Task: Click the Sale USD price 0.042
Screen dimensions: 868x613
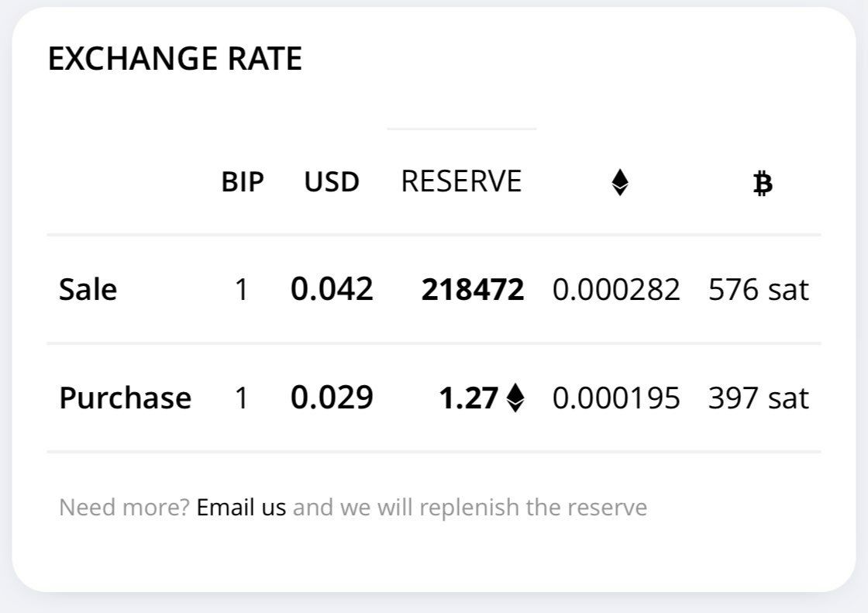Action: 332,289
